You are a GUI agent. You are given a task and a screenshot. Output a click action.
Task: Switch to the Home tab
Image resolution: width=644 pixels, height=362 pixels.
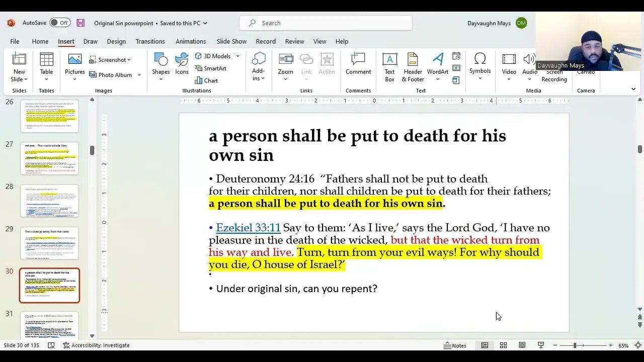coord(40,41)
